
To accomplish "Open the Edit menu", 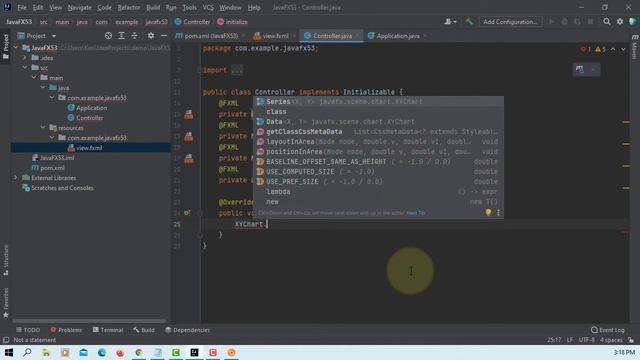I will pos(38,7).
